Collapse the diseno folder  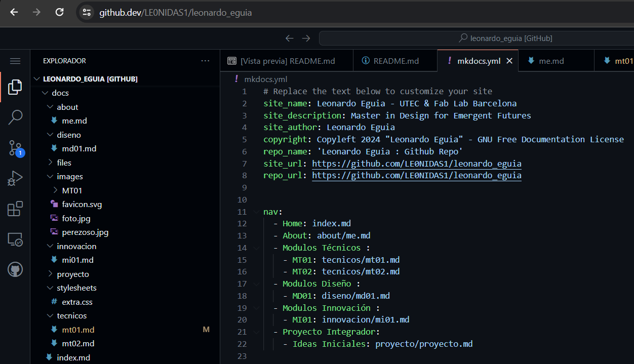(50, 135)
